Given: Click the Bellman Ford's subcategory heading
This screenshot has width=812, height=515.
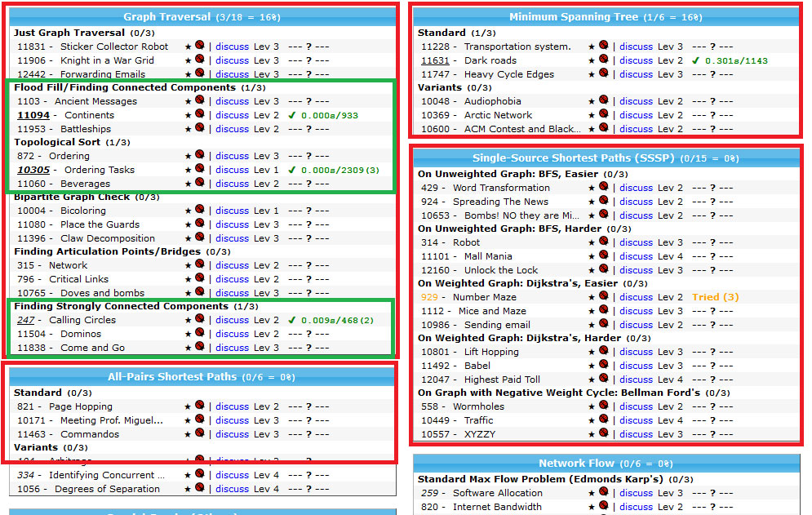Looking at the screenshot, I should [x=559, y=393].
